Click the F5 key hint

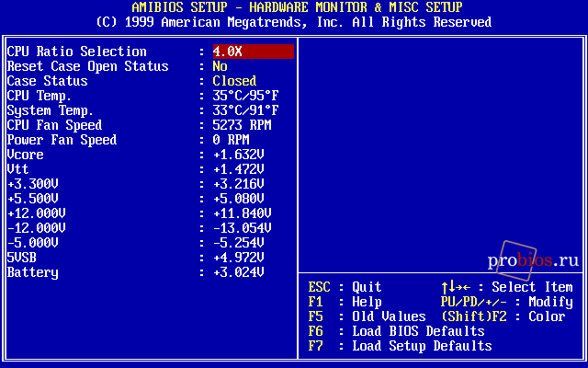coord(315,316)
